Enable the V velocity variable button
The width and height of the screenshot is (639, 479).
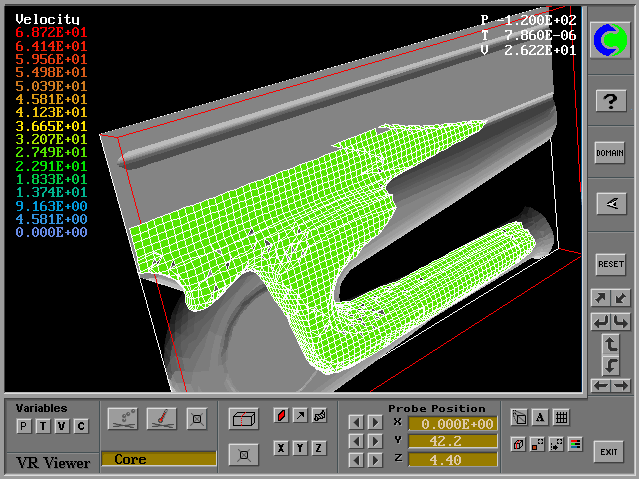point(62,427)
